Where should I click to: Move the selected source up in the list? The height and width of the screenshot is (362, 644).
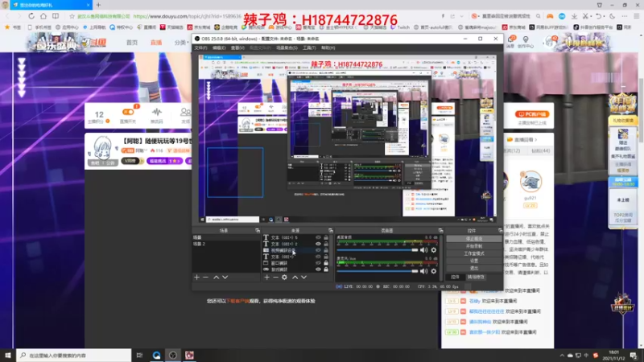pos(295,278)
